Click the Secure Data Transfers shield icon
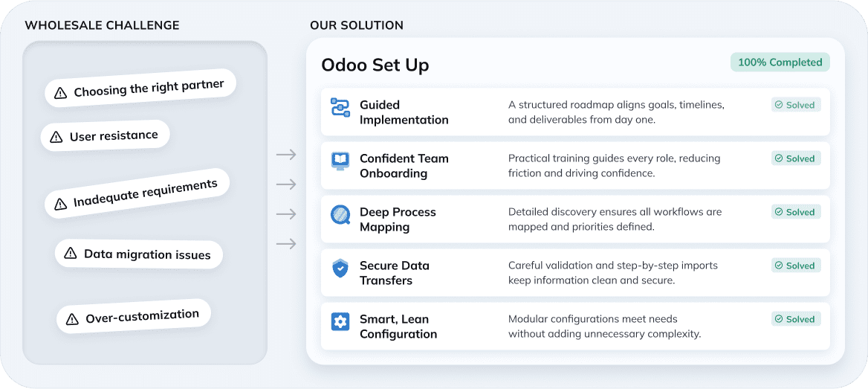868x389 pixels. [x=340, y=269]
